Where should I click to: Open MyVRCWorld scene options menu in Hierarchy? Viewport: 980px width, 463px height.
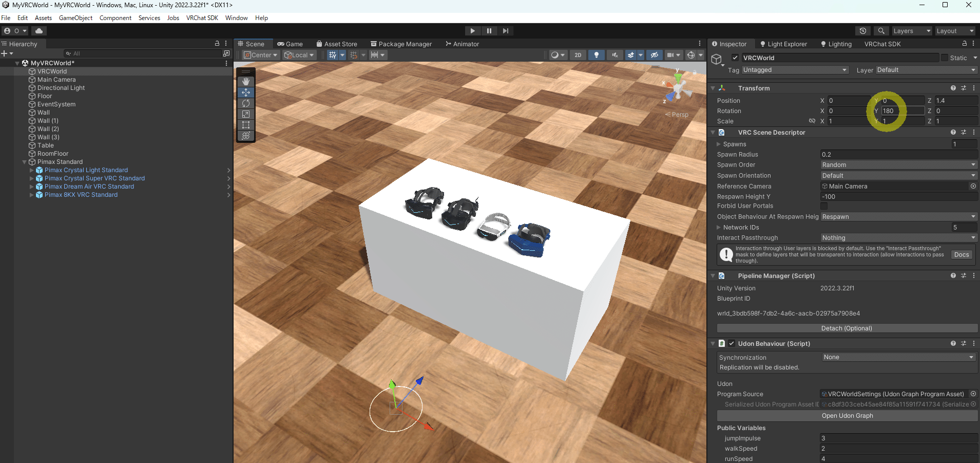point(226,63)
